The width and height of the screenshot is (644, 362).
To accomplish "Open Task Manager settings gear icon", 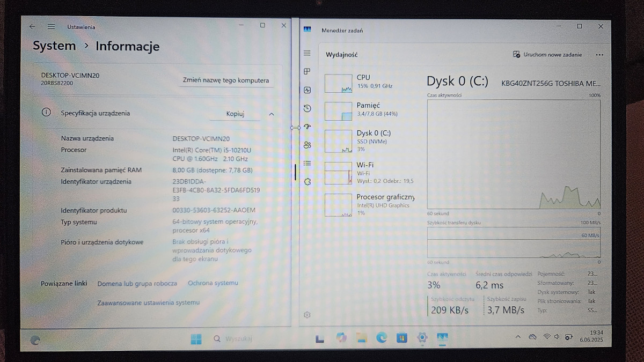I will click(x=307, y=315).
